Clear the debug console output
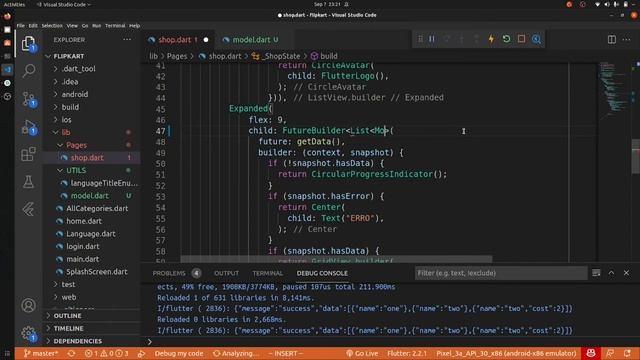The height and width of the screenshot is (360, 640). coord(596,273)
